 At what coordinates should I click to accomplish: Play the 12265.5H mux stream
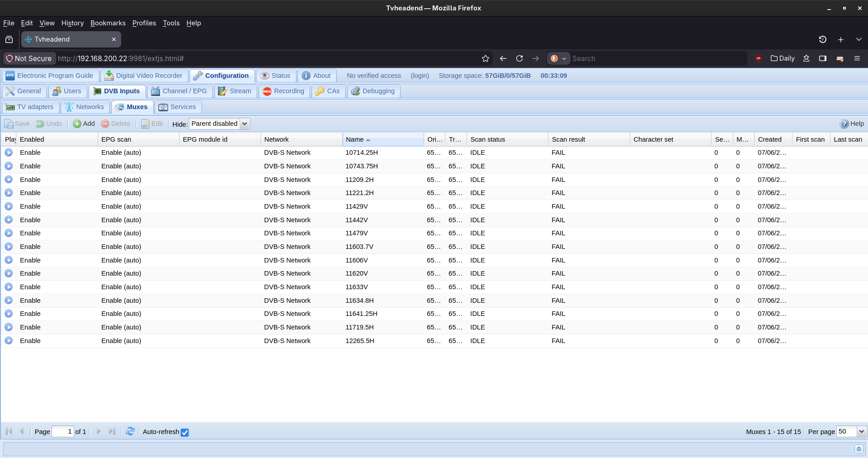click(9, 341)
